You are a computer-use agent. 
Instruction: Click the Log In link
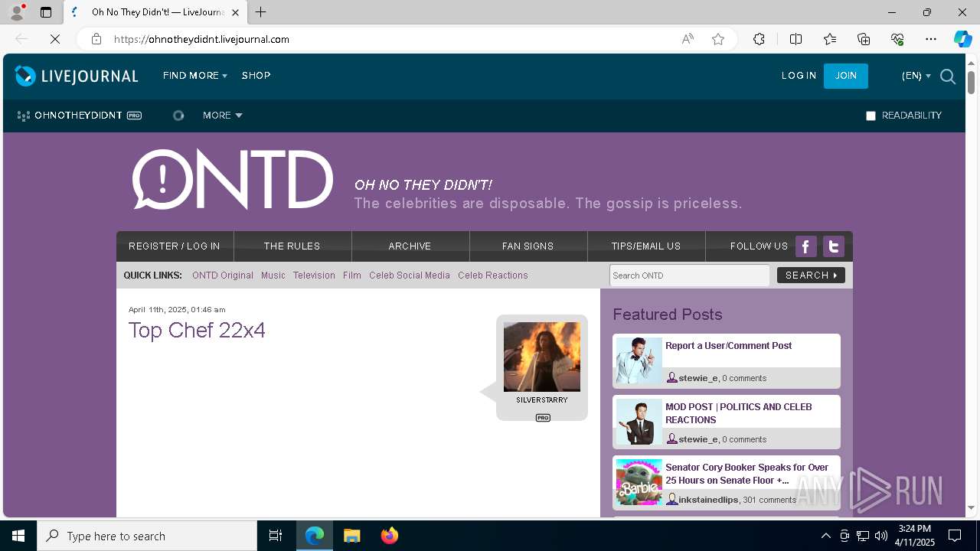click(799, 76)
